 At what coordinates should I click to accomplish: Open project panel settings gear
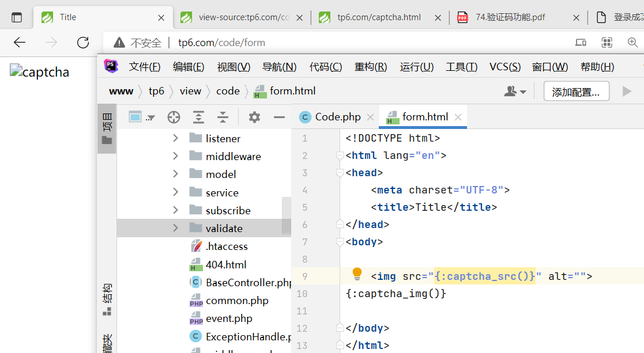coord(254,117)
